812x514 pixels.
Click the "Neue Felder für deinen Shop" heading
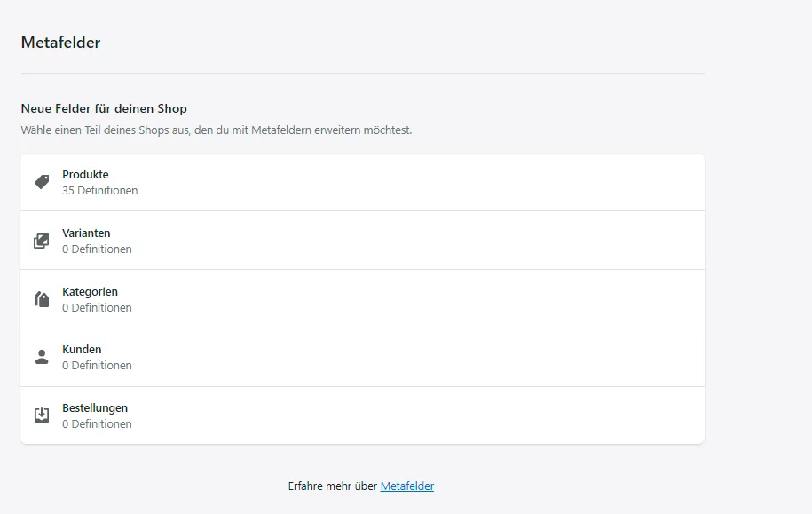pyautogui.click(x=104, y=109)
